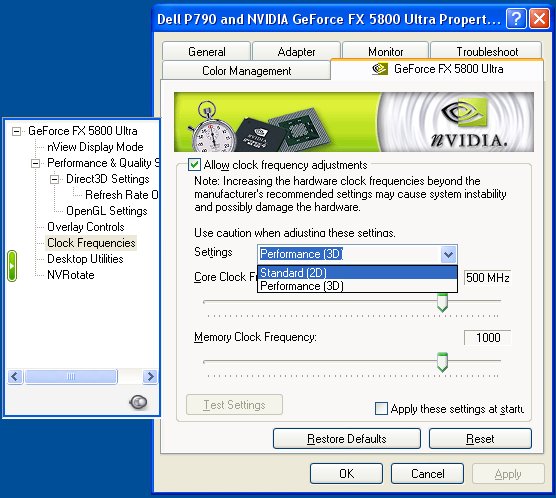
Task: Click the green side panel handle arrow
Action: click(12, 266)
